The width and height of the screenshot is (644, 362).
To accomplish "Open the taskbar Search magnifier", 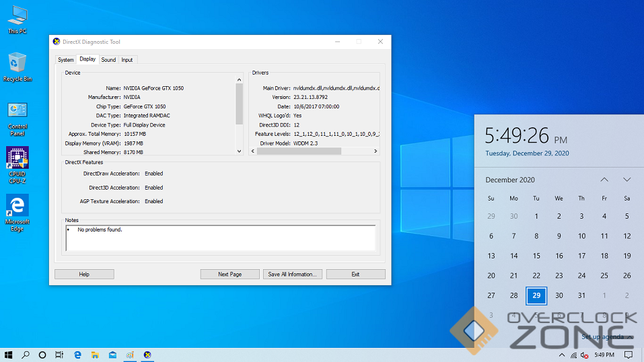I will (26, 355).
